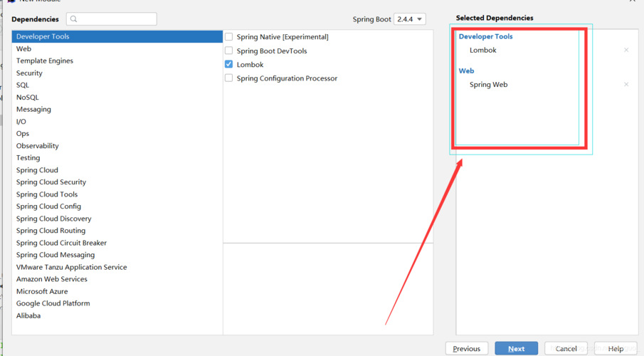Image resolution: width=644 pixels, height=356 pixels.
Task: Uncheck the Lombok checkbox
Action: 229,64
